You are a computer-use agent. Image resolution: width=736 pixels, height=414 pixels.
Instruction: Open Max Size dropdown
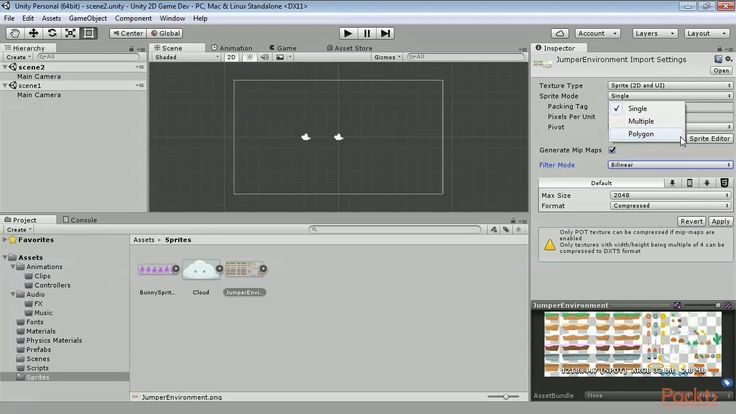click(670, 195)
